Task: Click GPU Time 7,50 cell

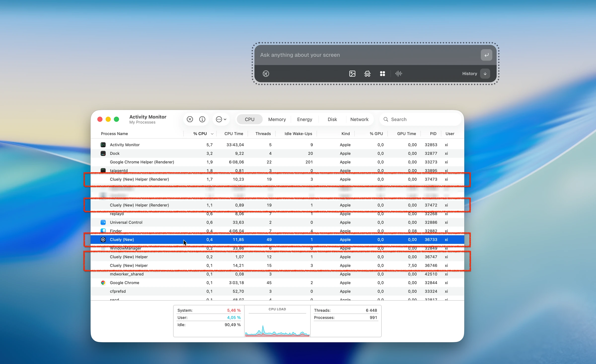Action: coord(412,265)
